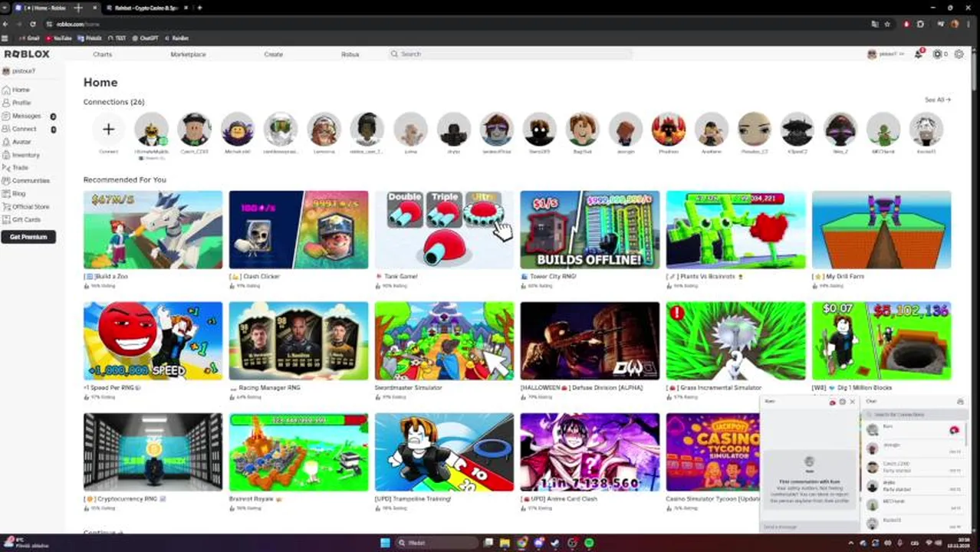The width and height of the screenshot is (980, 552).
Task: Open the Roblox settings gear icon
Action: (959, 54)
